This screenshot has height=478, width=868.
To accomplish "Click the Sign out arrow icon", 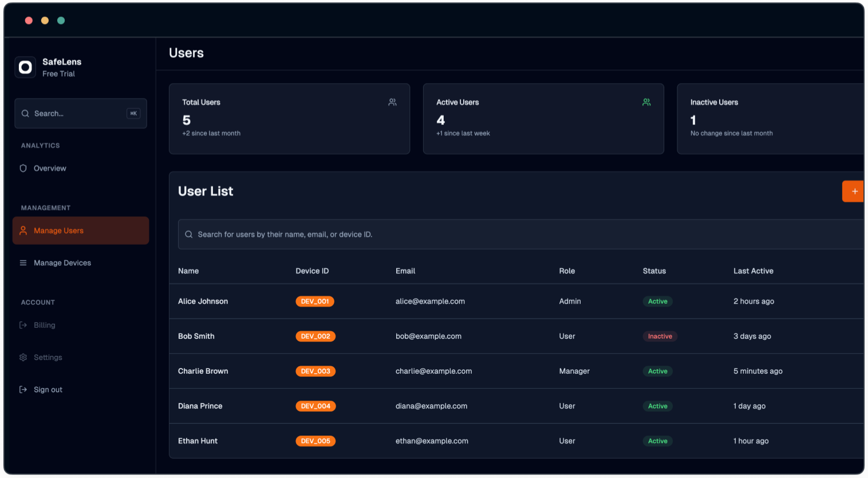I will (x=23, y=390).
